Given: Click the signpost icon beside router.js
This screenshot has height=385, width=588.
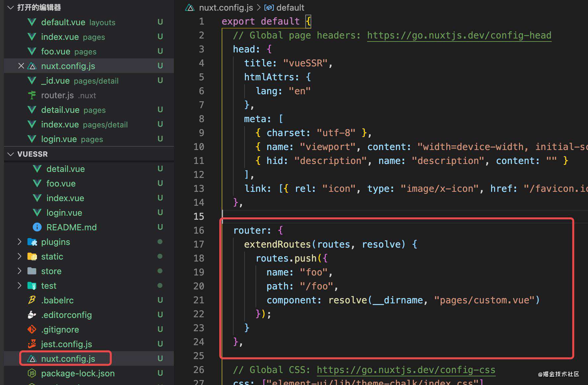Looking at the screenshot, I should pos(32,95).
